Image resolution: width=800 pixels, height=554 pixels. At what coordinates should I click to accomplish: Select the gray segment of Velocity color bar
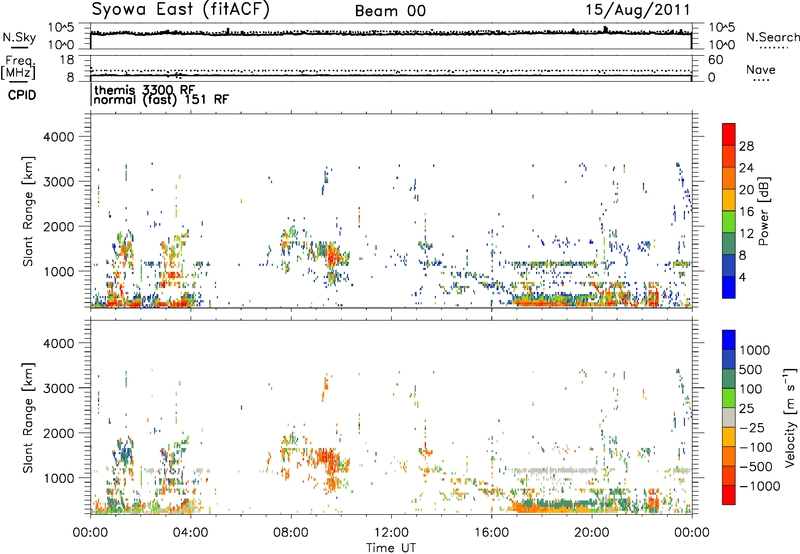[x=729, y=417]
